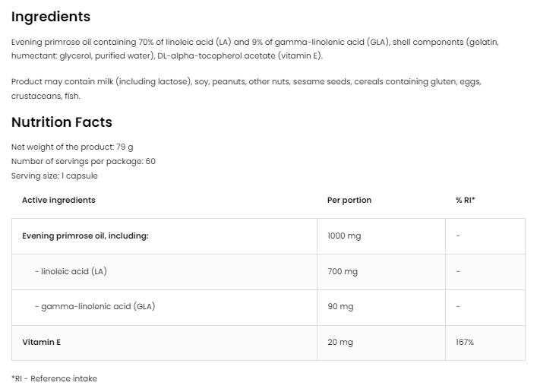Screen dimensions: 537x392
Task: Click the evening primrose oil ingredients paragraph
Action: 254,49
